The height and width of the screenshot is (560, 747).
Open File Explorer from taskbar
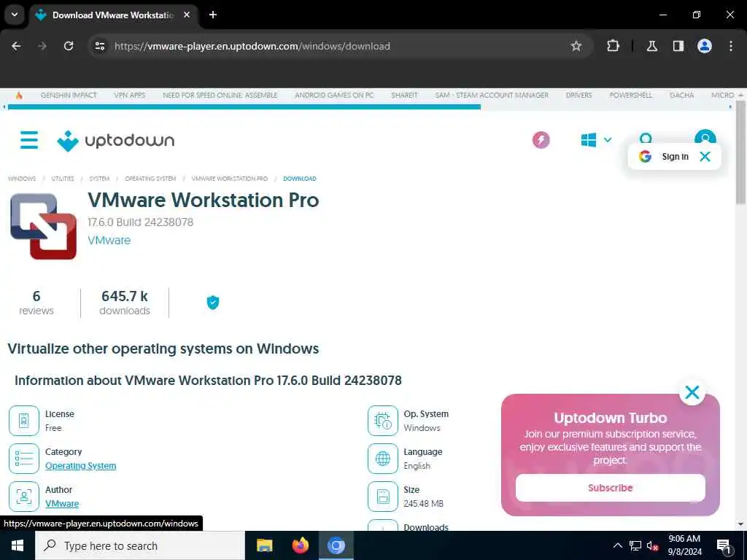[x=264, y=545]
